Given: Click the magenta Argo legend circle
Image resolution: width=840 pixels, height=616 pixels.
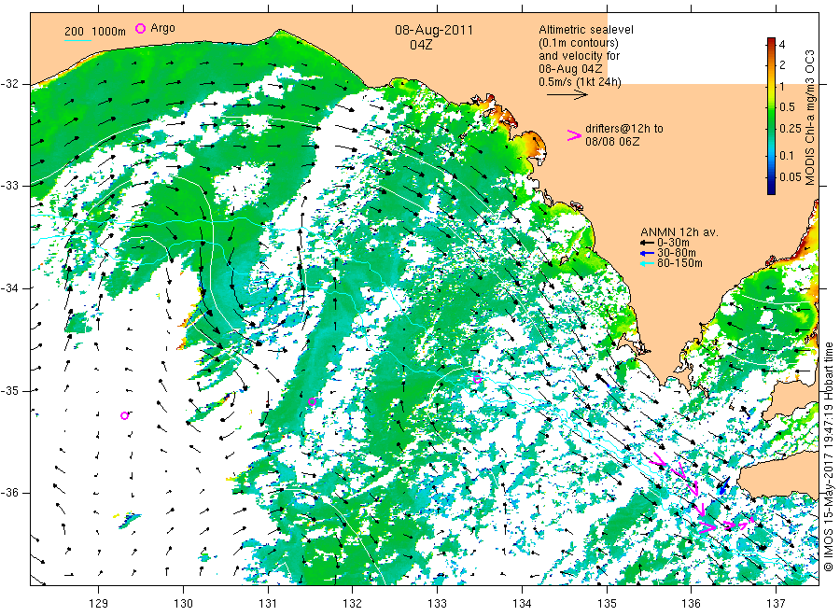Looking at the screenshot, I should (140, 28).
